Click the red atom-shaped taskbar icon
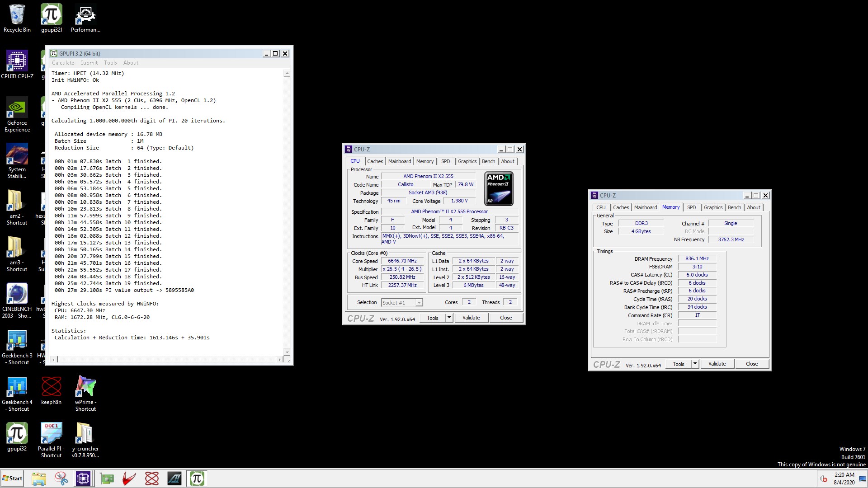The width and height of the screenshot is (868, 488). [152, 479]
